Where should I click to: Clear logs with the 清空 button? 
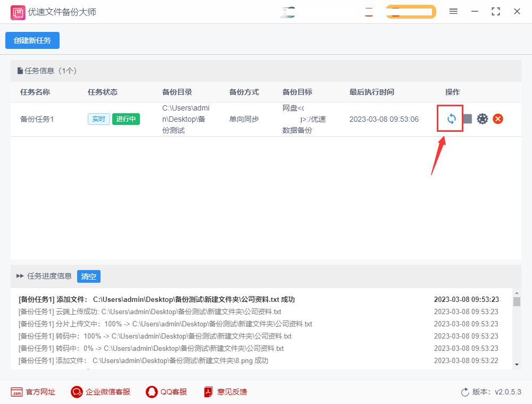point(88,276)
